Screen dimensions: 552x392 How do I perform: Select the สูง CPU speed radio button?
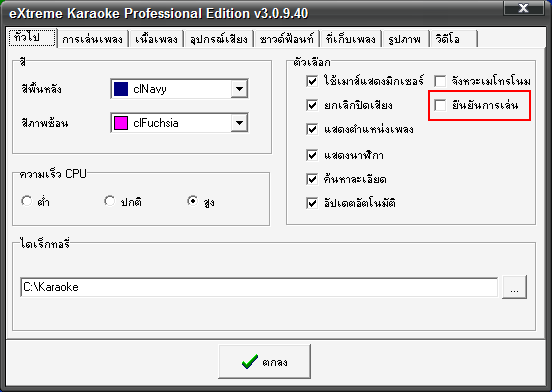pos(193,201)
